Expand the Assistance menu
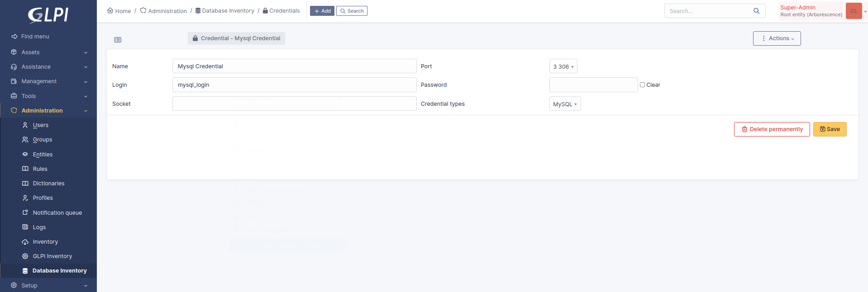Viewport: 868px width, 292px height. click(x=48, y=67)
